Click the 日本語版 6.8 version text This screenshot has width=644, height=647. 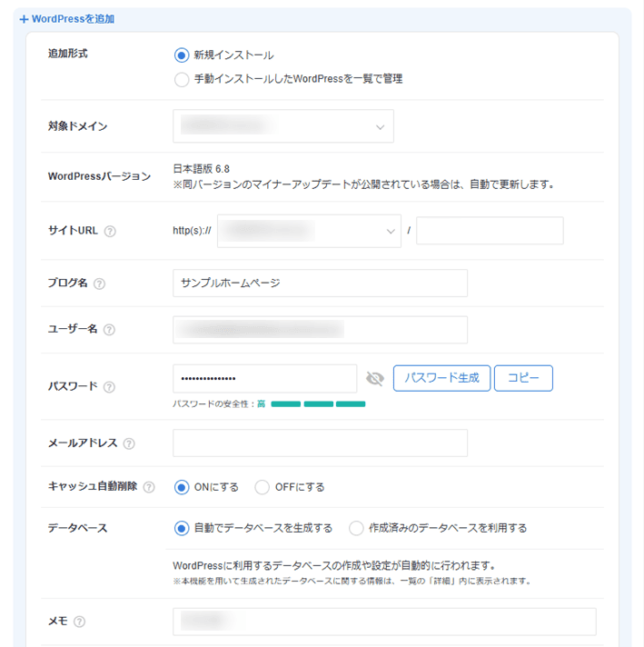pyautogui.click(x=202, y=169)
